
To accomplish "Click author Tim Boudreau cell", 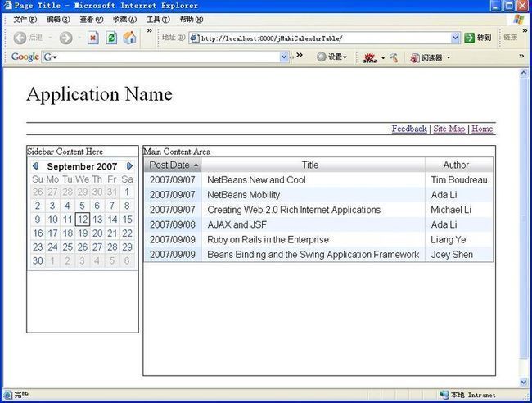I will tap(458, 180).
